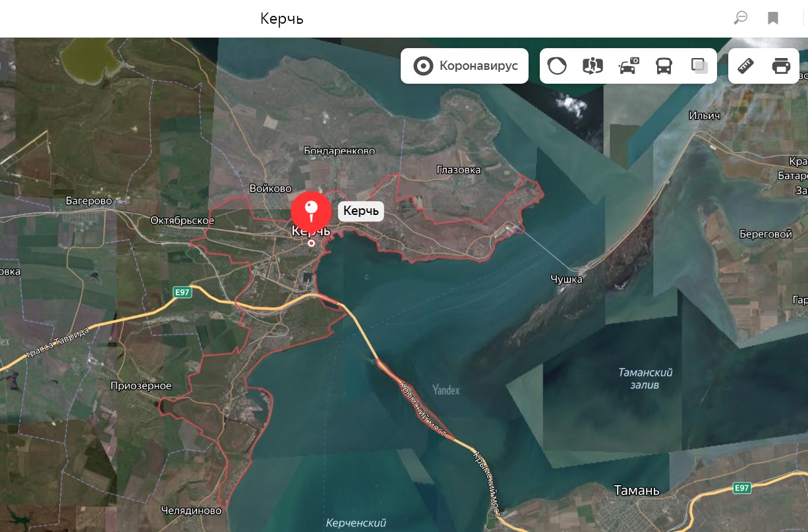808x532 pixels.
Task: Click the Чушка place label
Action: [566, 280]
